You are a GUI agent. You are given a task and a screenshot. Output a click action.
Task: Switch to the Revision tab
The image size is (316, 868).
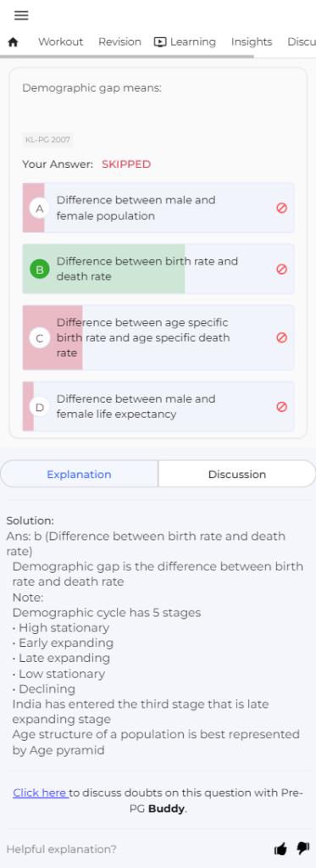pos(119,42)
